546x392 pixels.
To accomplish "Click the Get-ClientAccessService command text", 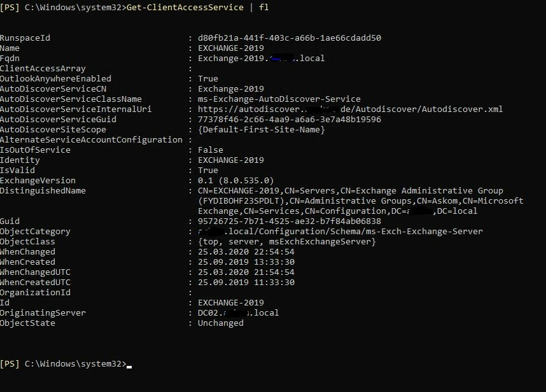I will tap(185, 7).
